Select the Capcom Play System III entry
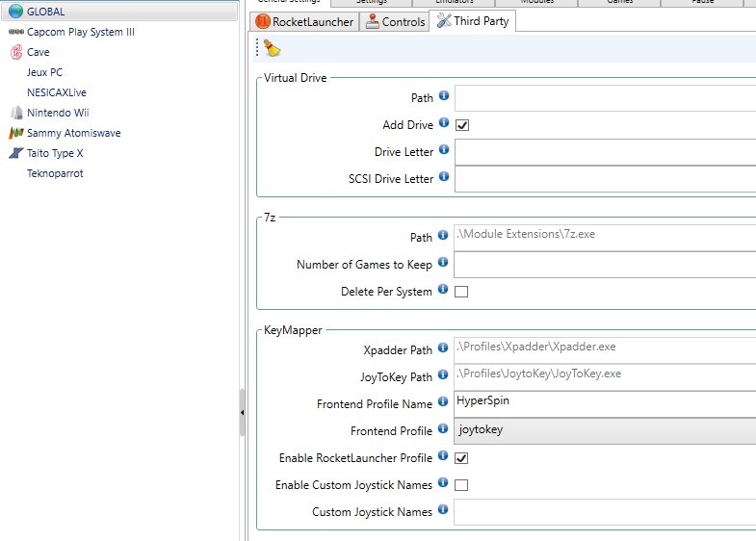756x541 pixels. (81, 32)
